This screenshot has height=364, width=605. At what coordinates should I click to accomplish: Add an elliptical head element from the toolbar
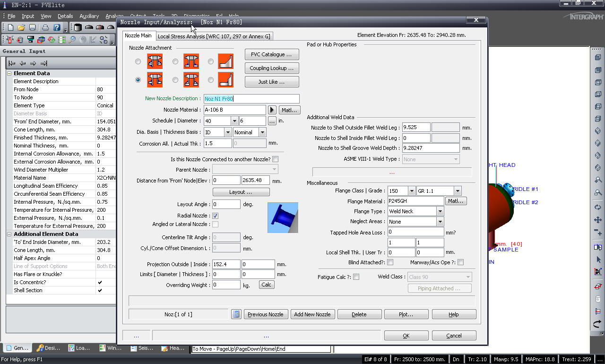point(88,28)
